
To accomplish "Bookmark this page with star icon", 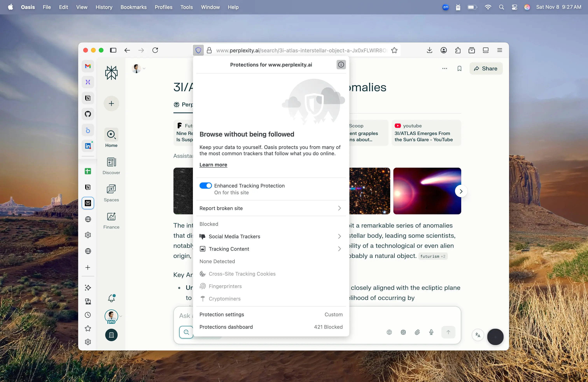I will pyautogui.click(x=394, y=50).
